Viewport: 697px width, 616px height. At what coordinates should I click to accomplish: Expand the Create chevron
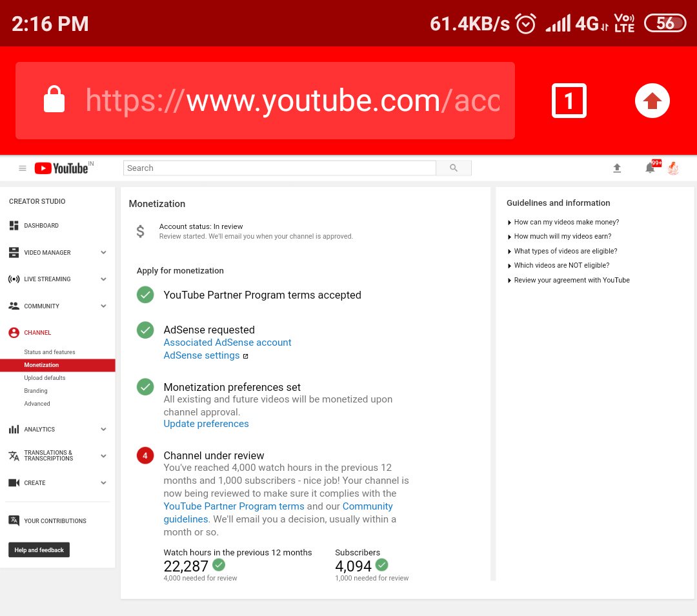[103, 482]
